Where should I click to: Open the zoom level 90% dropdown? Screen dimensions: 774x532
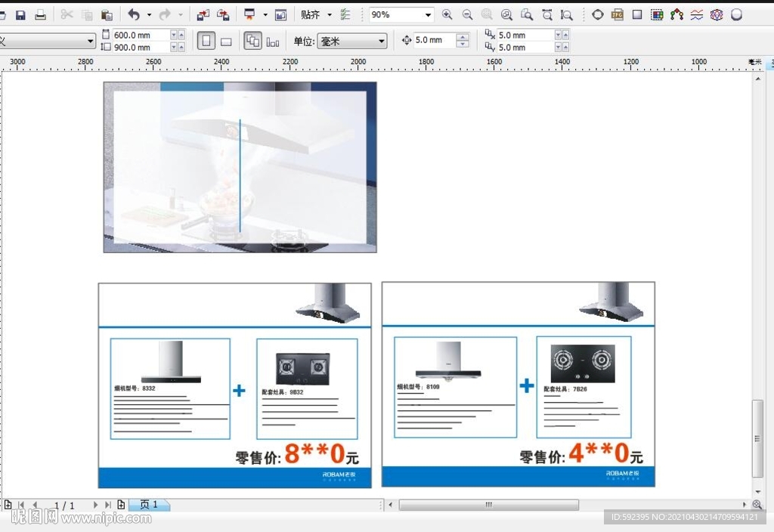coord(429,15)
